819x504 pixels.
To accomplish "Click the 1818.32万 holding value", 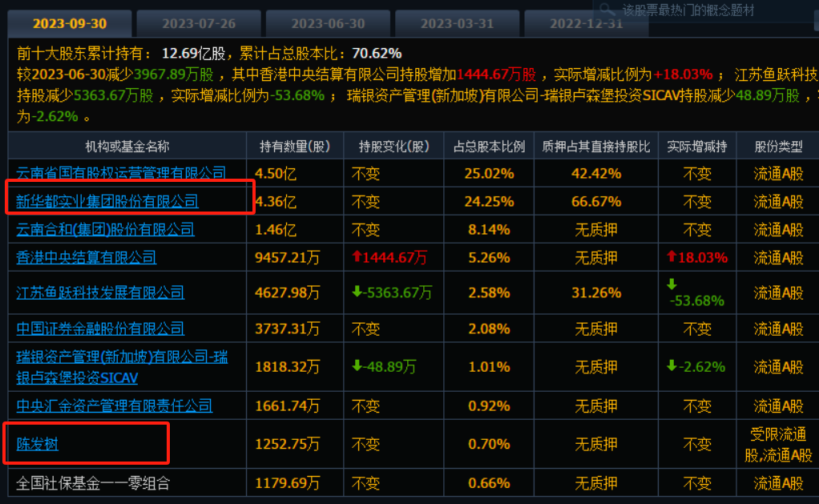I will (287, 367).
